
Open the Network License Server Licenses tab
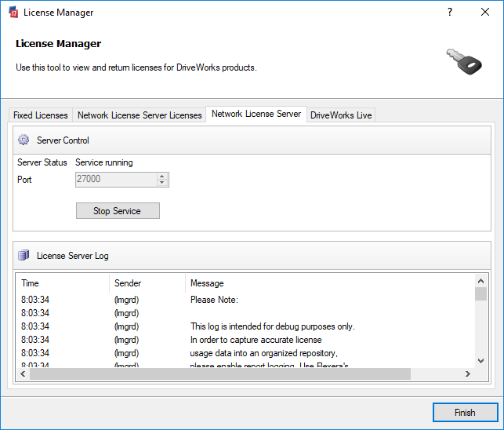[x=140, y=115]
